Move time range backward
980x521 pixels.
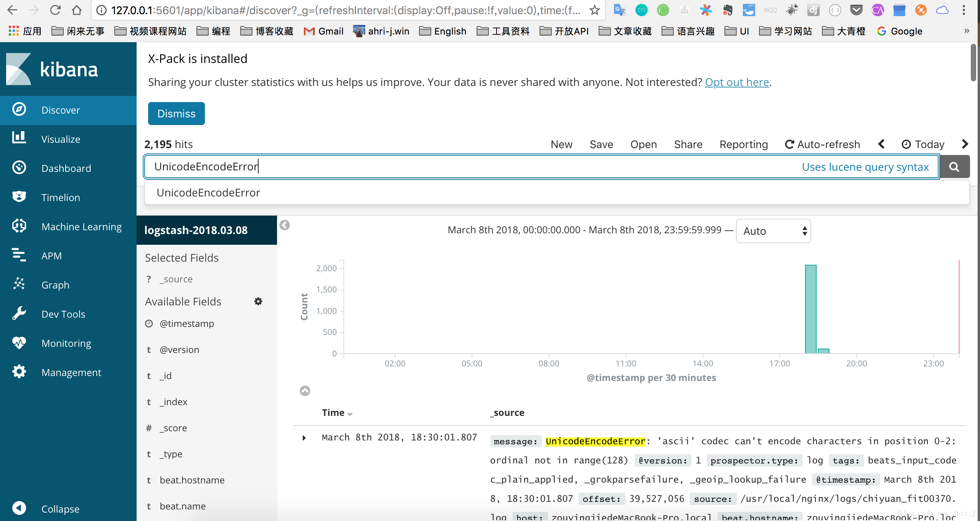click(881, 144)
